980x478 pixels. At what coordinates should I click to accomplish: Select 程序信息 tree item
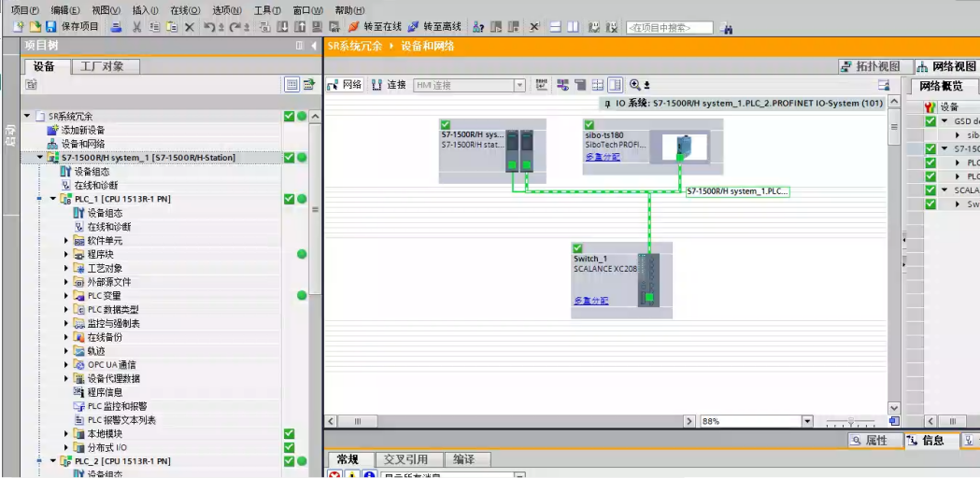click(x=98, y=392)
